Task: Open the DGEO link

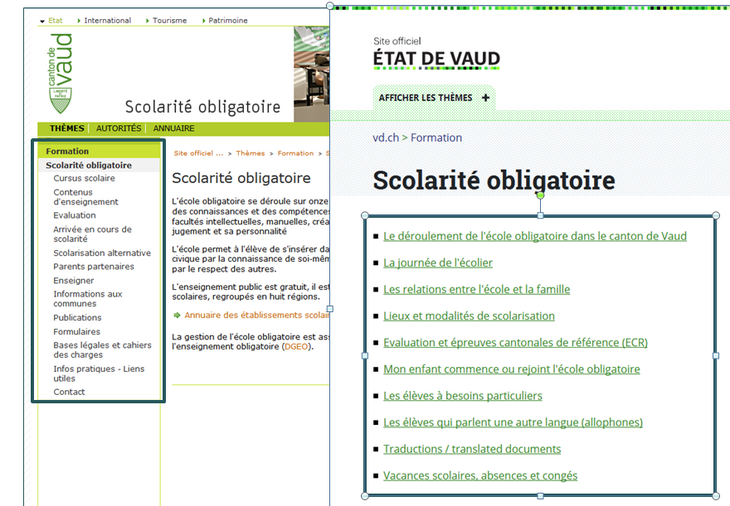Action: (296, 347)
